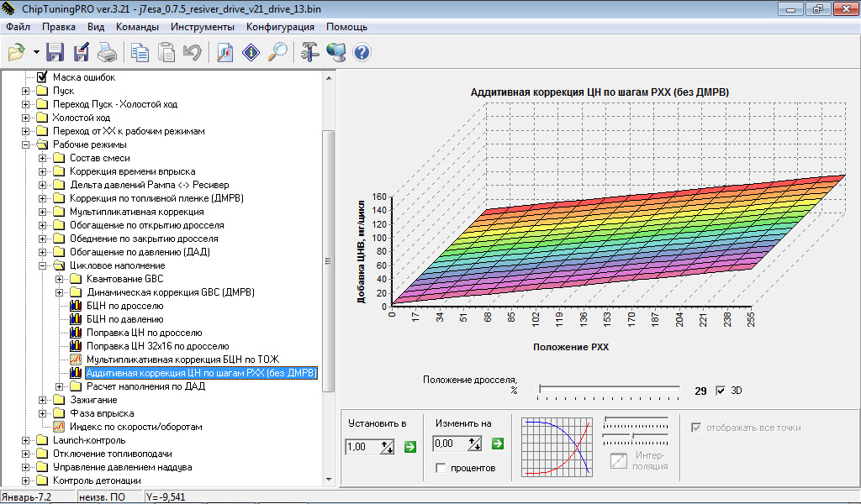Apply the 'Установить в' value with green arrow
The height and width of the screenshot is (504, 861).
tap(409, 447)
